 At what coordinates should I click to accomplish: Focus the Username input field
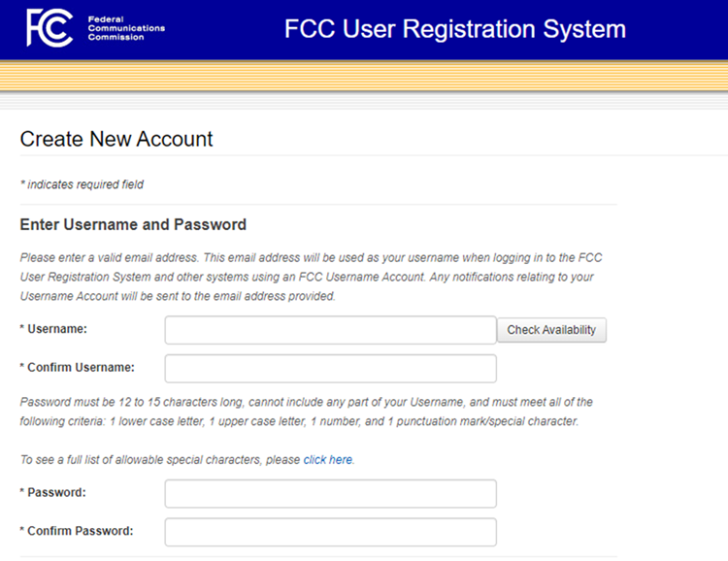[x=331, y=330]
